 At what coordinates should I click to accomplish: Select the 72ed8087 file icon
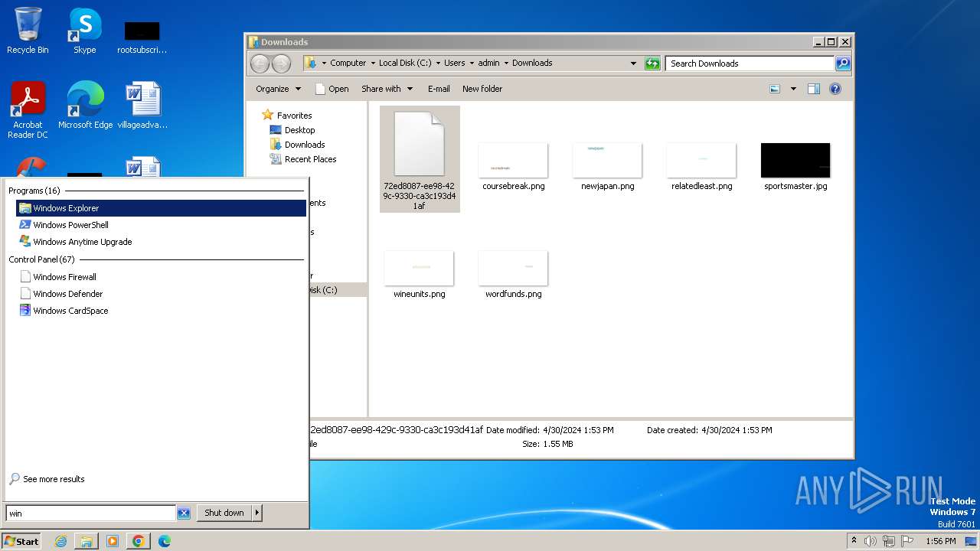[x=420, y=158]
